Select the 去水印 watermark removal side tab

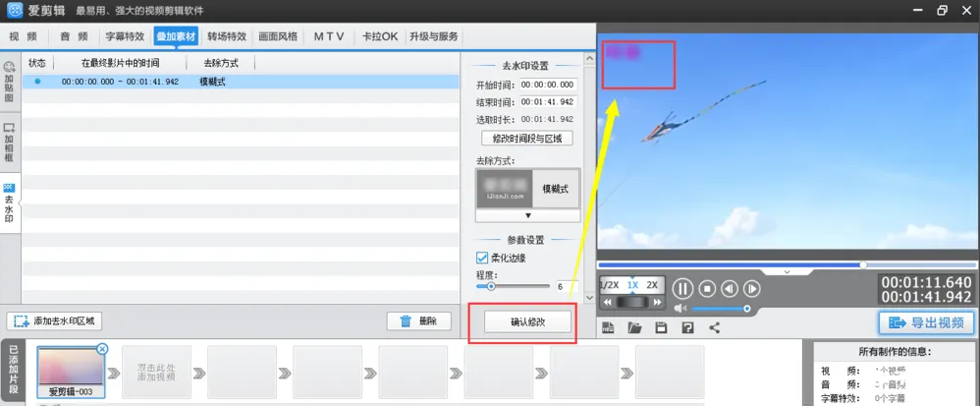coord(10,203)
